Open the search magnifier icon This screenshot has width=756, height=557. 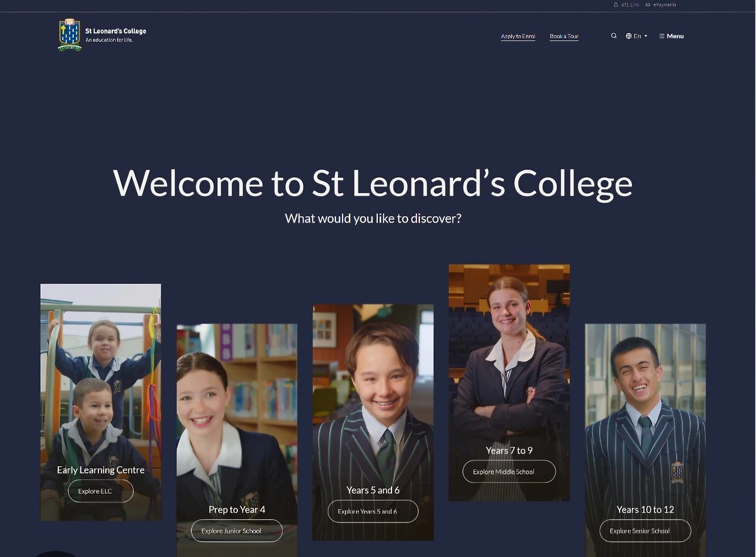(x=614, y=36)
